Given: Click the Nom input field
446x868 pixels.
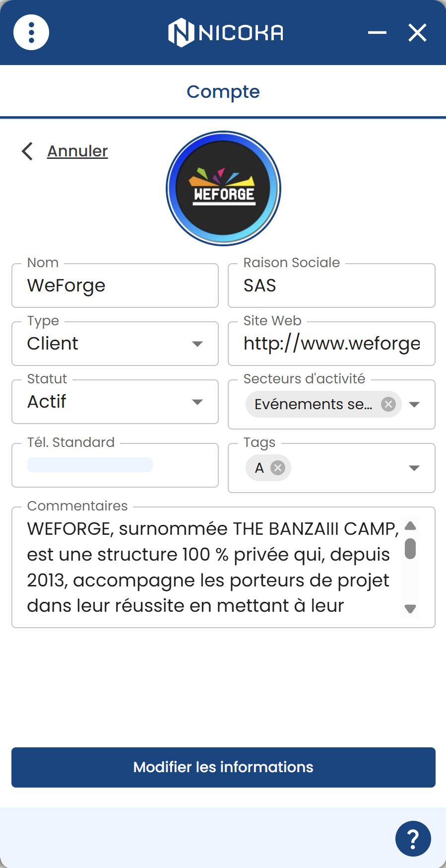Looking at the screenshot, I should [115, 286].
